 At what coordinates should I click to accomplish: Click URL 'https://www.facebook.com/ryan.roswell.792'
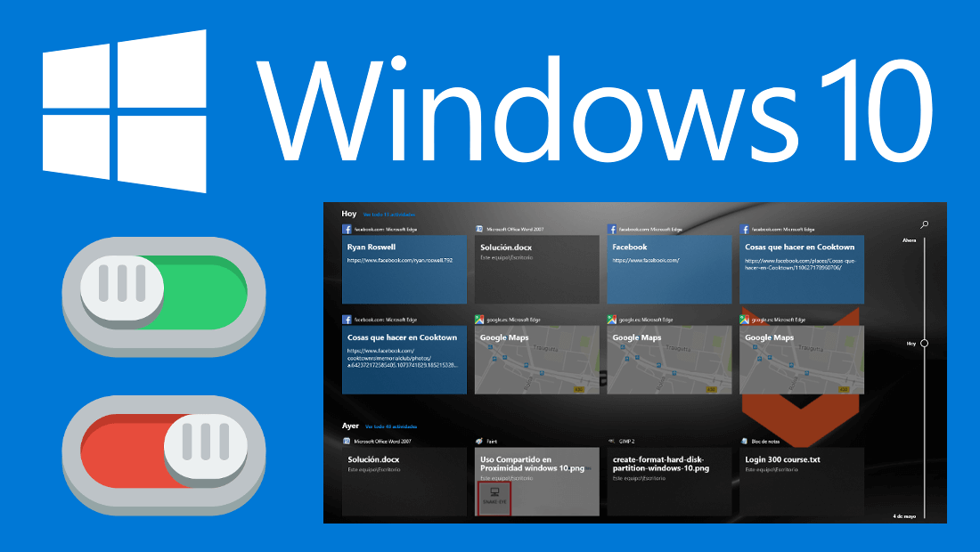point(400,260)
